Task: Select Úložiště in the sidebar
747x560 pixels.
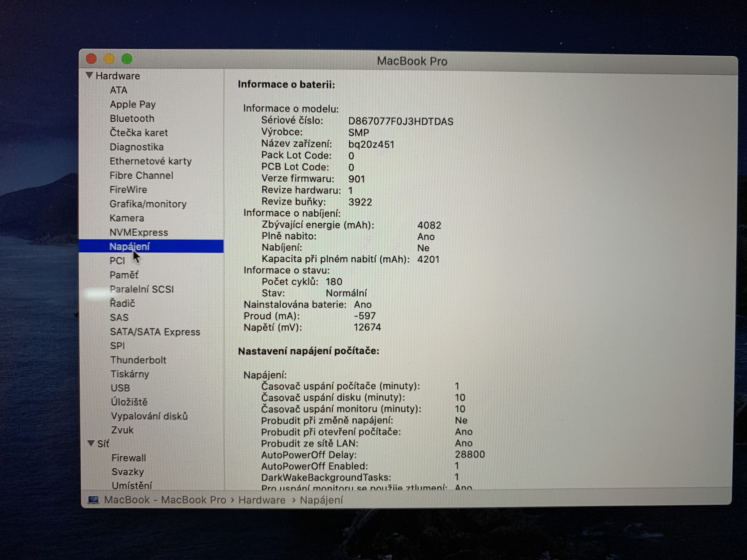Action: (x=129, y=402)
